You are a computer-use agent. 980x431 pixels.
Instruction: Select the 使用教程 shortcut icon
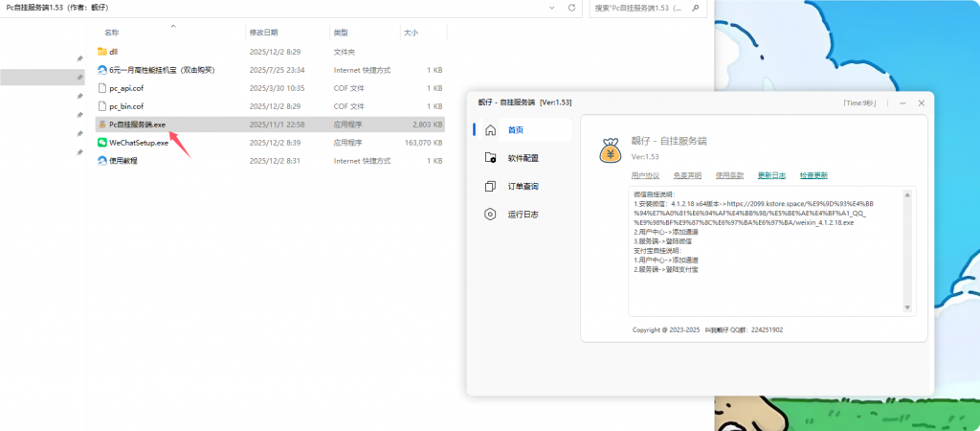pyautogui.click(x=102, y=161)
